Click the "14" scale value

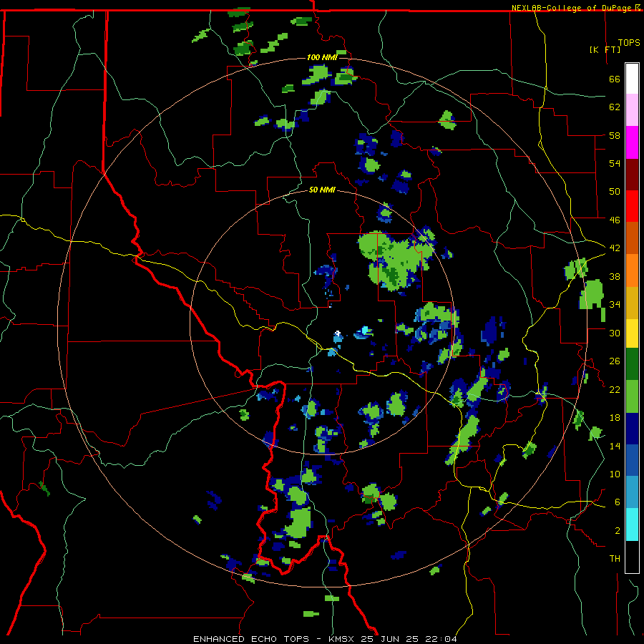pyautogui.click(x=615, y=446)
